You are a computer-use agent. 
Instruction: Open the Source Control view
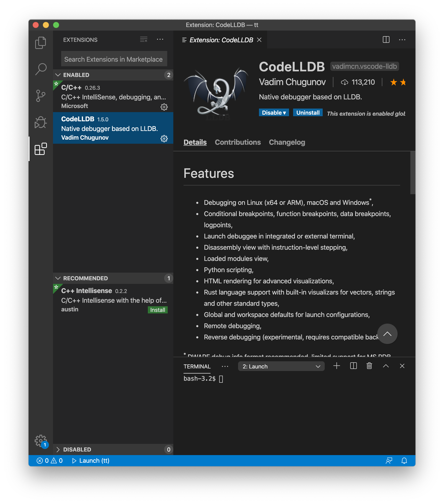pos(41,96)
